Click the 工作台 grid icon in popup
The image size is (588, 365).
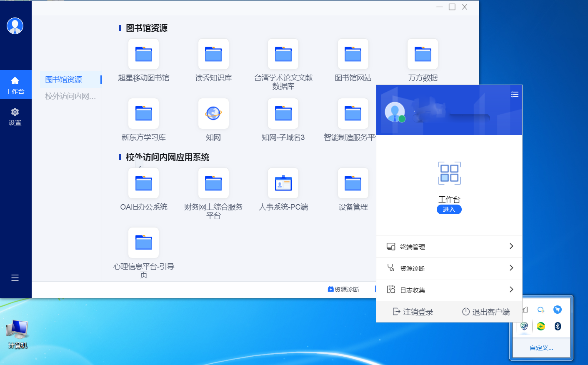[x=449, y=173]
